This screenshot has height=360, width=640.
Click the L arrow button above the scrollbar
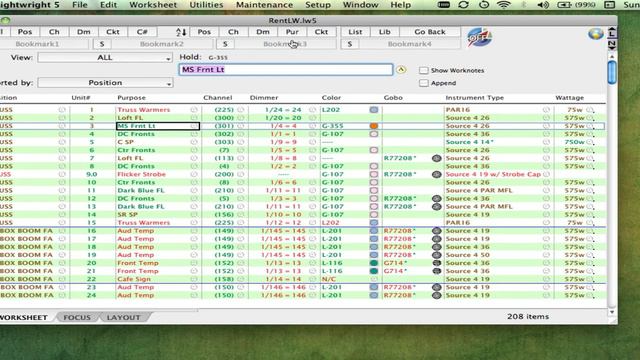[x=612, y=32]
